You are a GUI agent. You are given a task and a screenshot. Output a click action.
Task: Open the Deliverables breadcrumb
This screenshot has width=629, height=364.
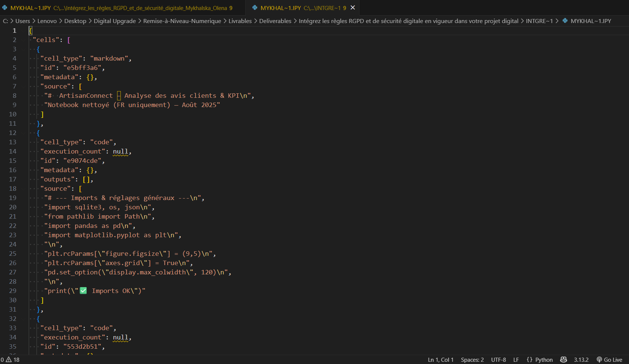[275, 21]
